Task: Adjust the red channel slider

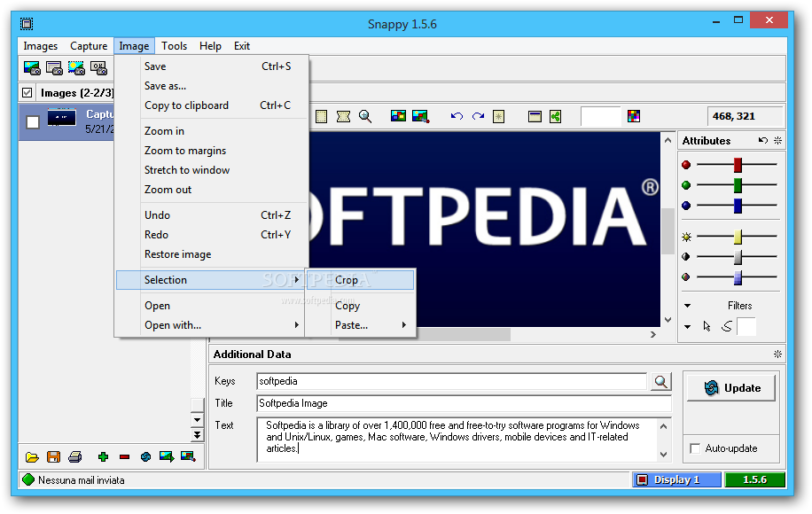Action: click(738, 165)
